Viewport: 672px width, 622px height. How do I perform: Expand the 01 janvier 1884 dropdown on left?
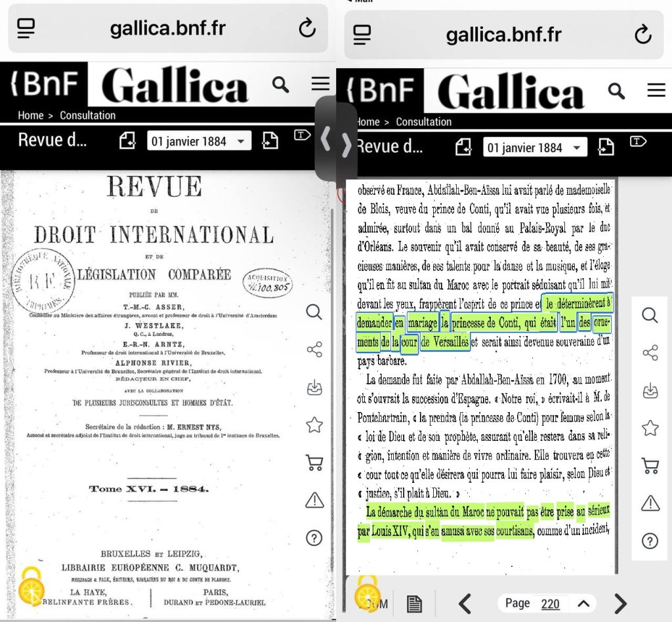pyautogui.click(x=199, y=141)
